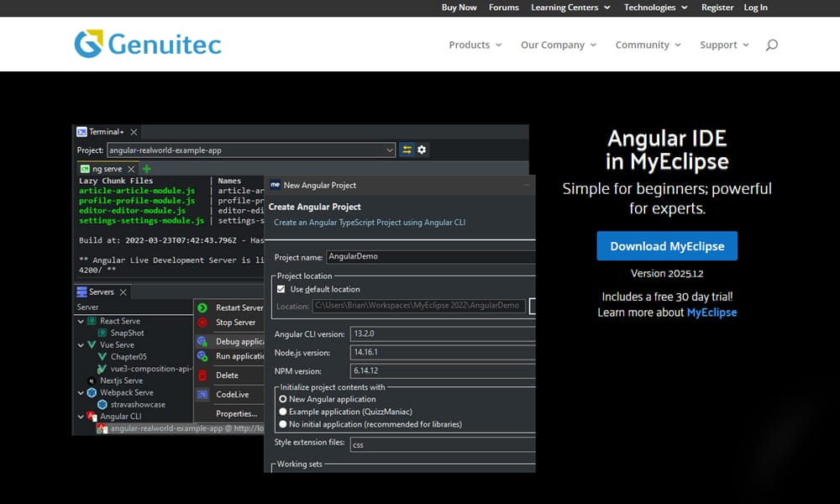
Task: Click the terminal settings gear icon
Action: pyautogui.click(x=422, y=150)
